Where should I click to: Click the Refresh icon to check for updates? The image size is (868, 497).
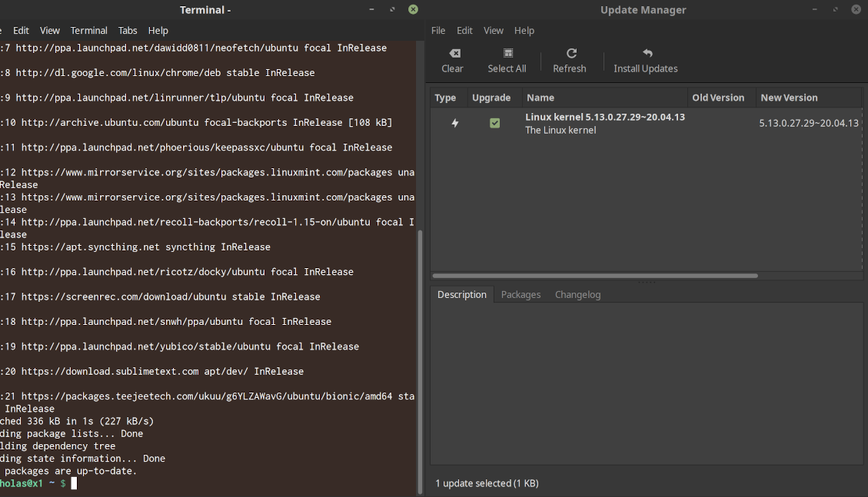point(570,53)
